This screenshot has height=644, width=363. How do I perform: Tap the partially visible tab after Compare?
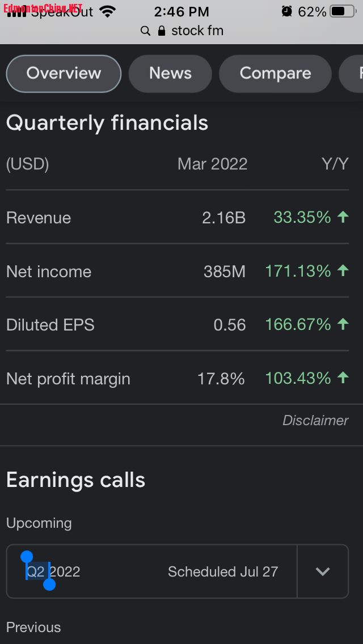[353, 74]
